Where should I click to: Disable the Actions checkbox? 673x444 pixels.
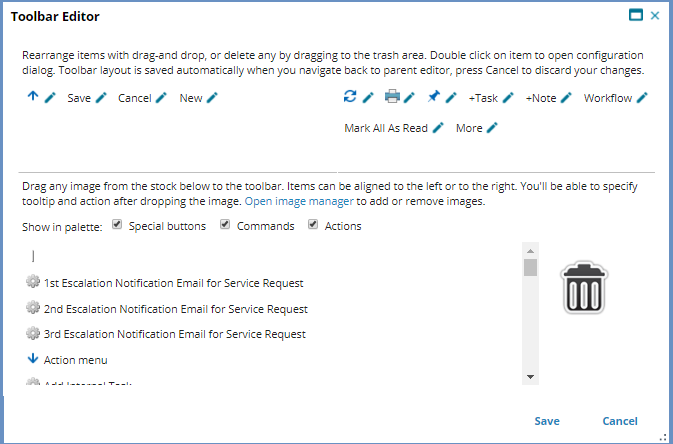click(x=313, y=225)
